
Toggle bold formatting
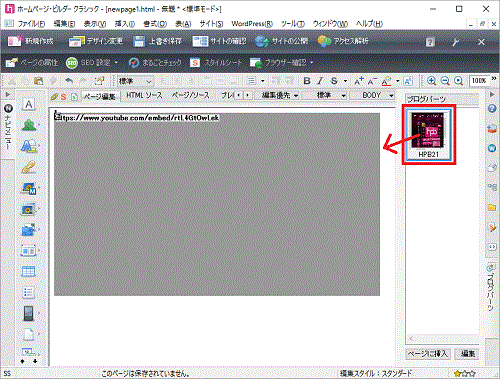click(307, 81)
